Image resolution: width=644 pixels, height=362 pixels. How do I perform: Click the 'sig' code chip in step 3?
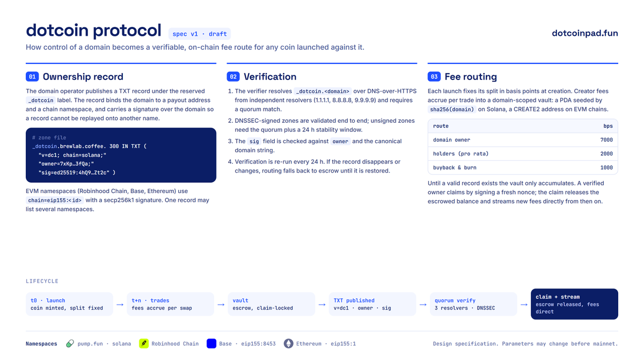[x=254, y=142]
